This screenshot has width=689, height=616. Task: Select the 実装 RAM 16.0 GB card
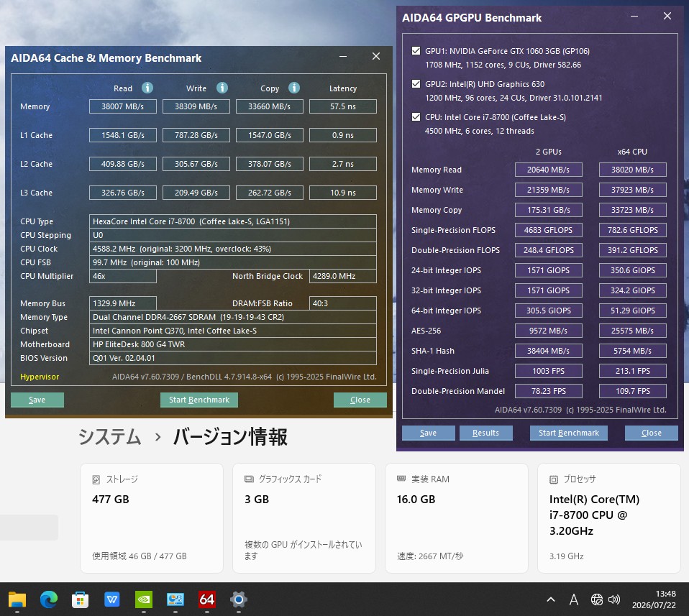point(457,518)
